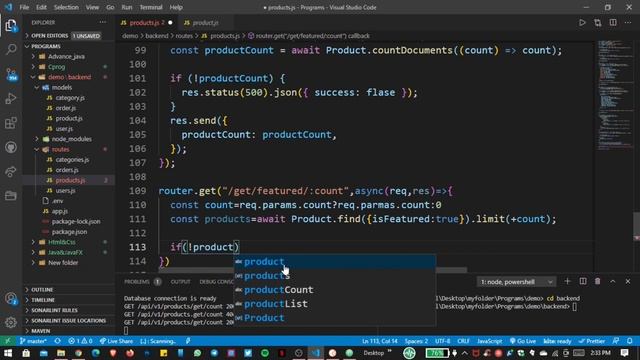Open the Run and Debug view

click(11, 98)
